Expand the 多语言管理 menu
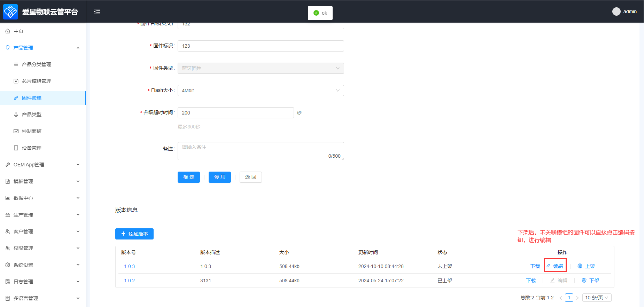Screen dimensions: 644x307 (43, 298)
